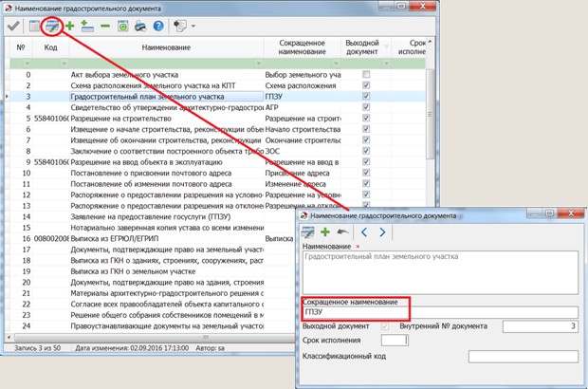Viewport: 588px width, 389px height.
Task: Click the refresh list icon
Action: coord(123,28)
